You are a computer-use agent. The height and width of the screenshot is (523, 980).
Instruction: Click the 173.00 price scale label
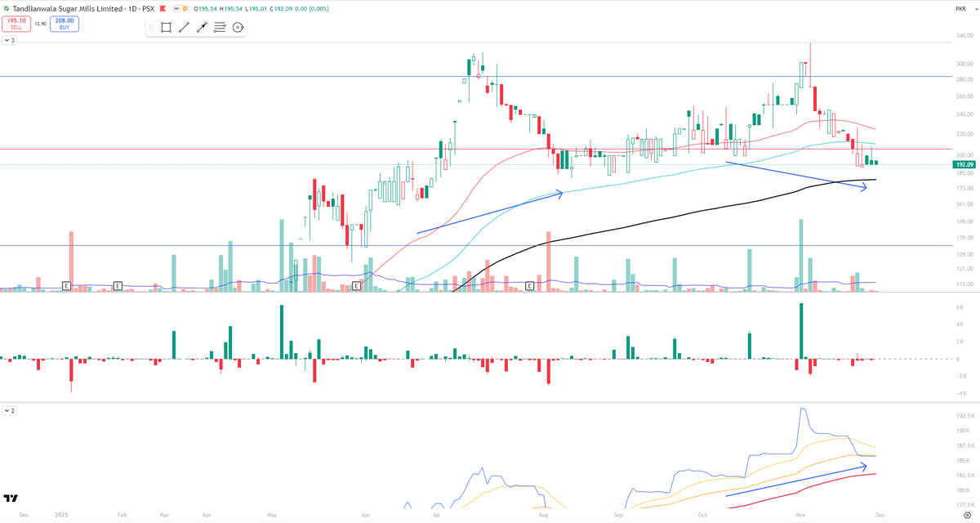click(x=963, y=188)
